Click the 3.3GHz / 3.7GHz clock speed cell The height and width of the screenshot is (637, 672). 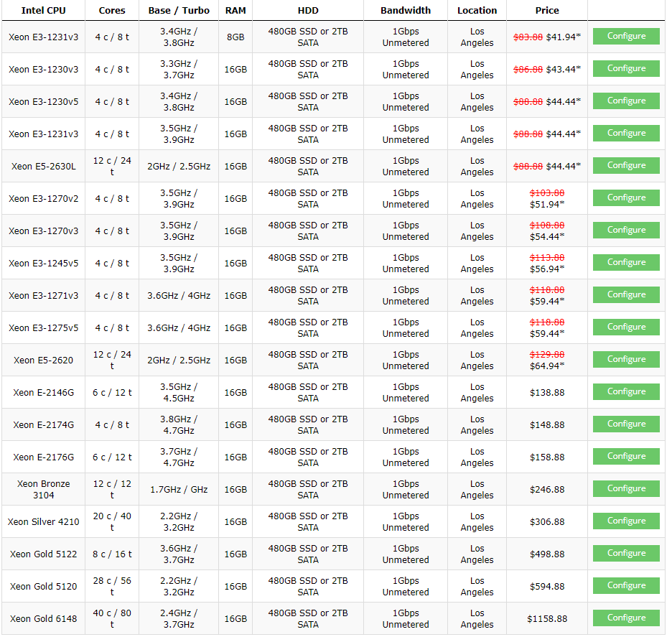coord(179,70)
